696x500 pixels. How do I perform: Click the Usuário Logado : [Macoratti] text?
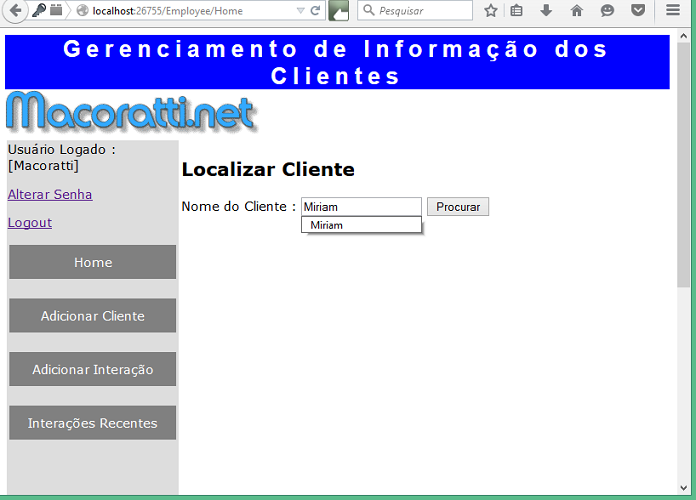pos(62,158)
